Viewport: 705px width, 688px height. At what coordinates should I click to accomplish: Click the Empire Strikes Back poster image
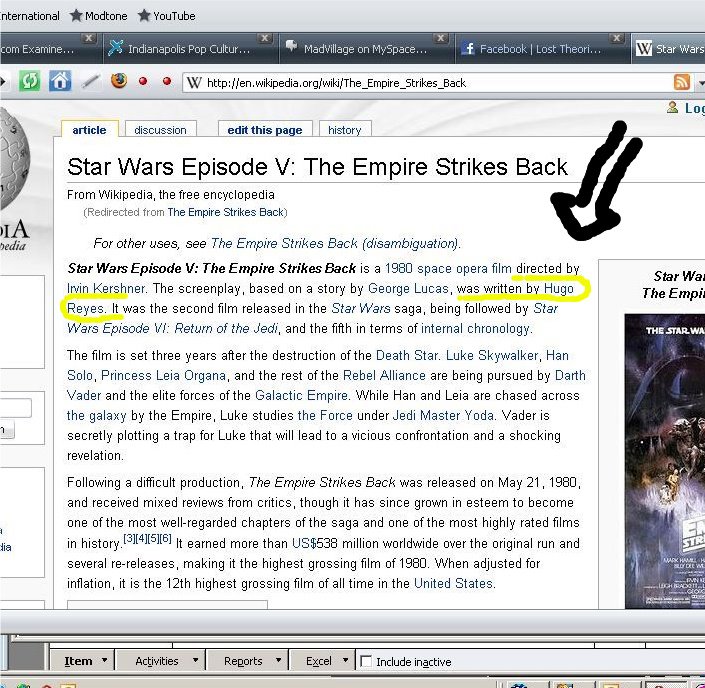pos(665,461)
